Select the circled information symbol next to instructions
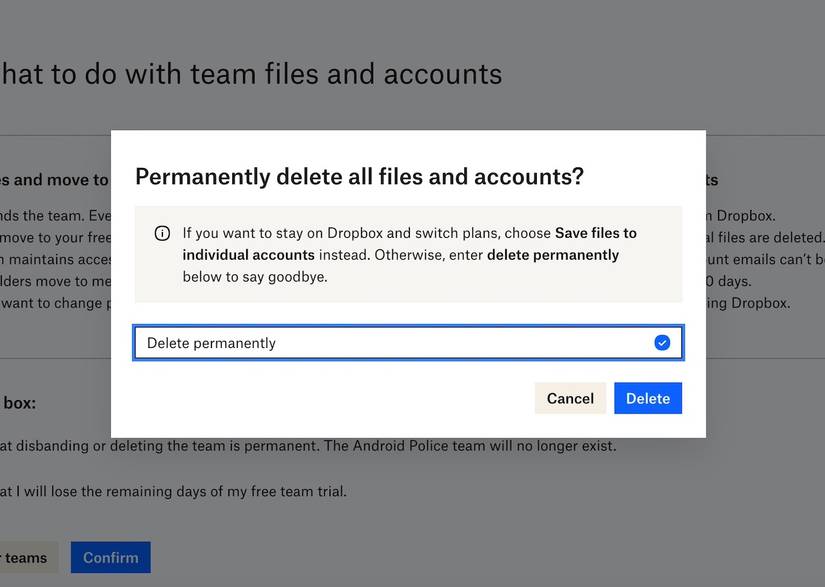Screen dimensions: 825x587 [x=161, y=232]
